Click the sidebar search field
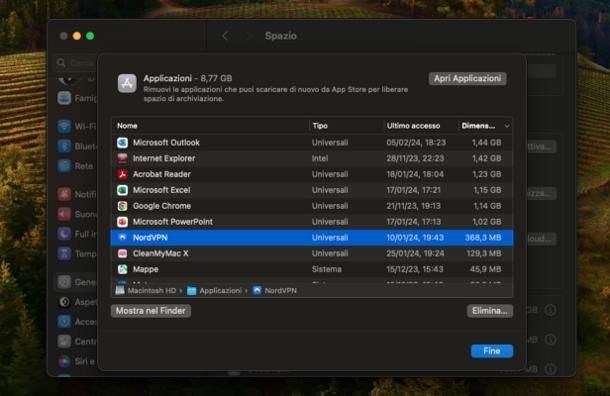Viewport: 610px width, 396px height. tap(77, 63)
